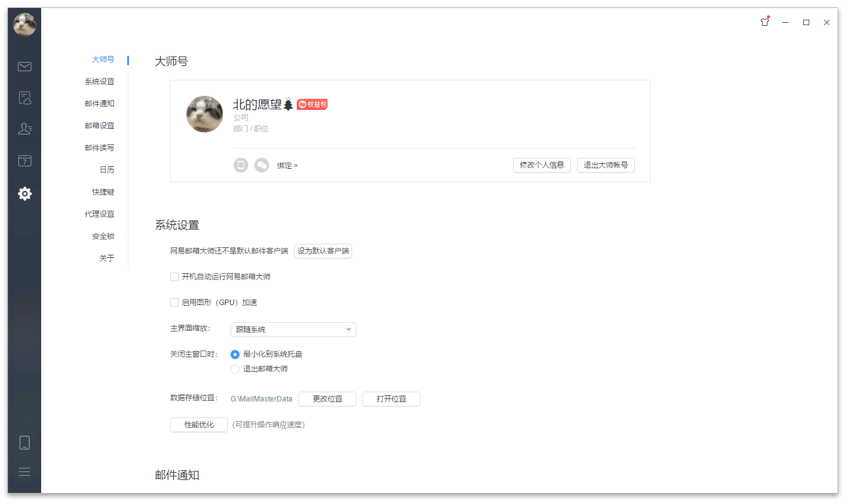Open the contacts sidebar icon
Screen dimensions: 848x504
pos(25,129)
